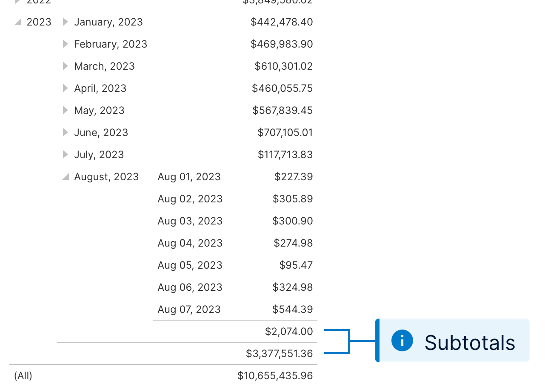Viewport: 545px width, 392px height.
Task: Expand July, 2023 row
Action: pyautogui.click(x=65, y=154)
